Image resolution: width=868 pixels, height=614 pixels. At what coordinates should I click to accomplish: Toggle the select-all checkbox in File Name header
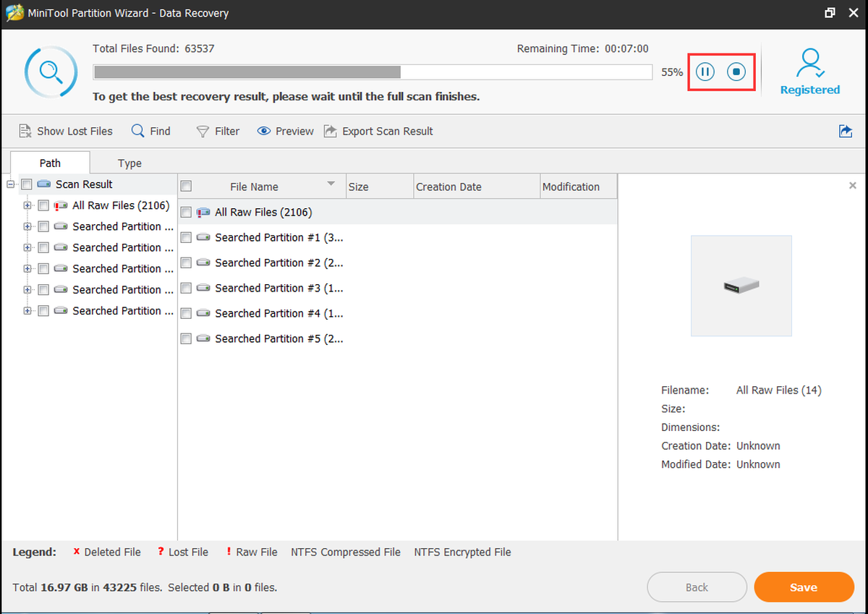pos(186,187)
